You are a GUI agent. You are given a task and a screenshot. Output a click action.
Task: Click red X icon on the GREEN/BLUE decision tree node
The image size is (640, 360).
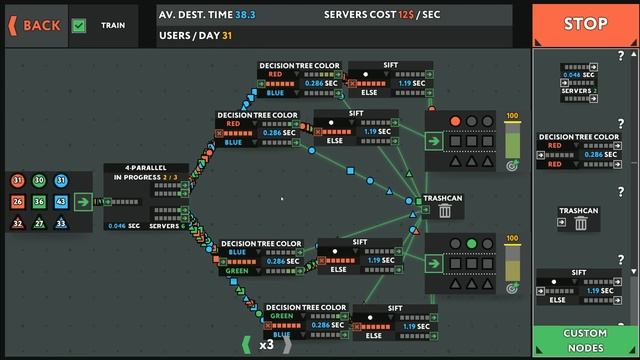268,326
